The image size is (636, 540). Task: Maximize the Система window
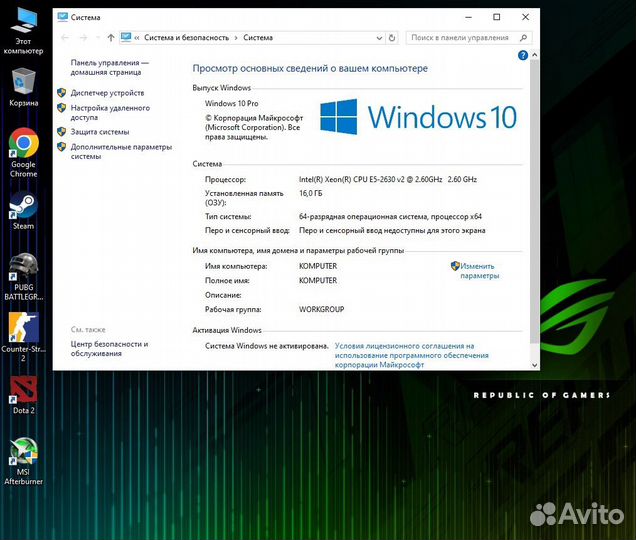[x=496, y=17]
